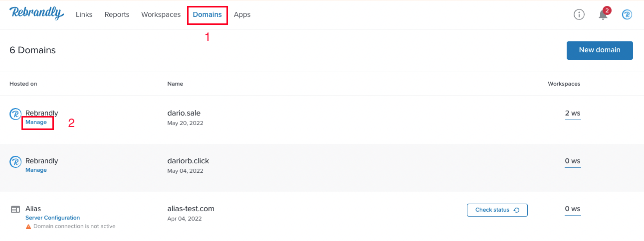Select the Domains tab
The width and height of the screenshot is (644, 241).
coord(207,14)
